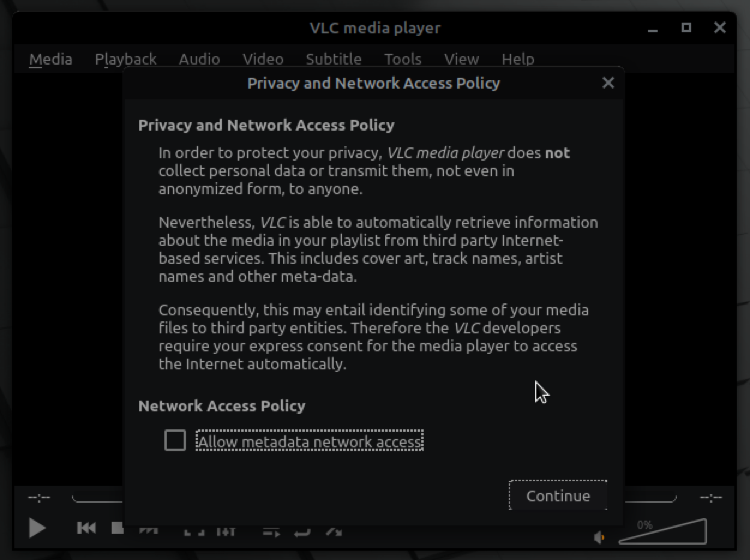This screenshot has width=750, height=560.
Task: Click remaining time label right of seek bar
Action: (x=711, y=498)
